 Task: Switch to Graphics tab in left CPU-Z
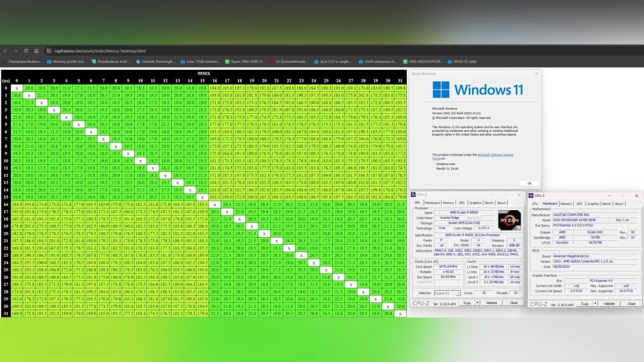coord(475,203)
